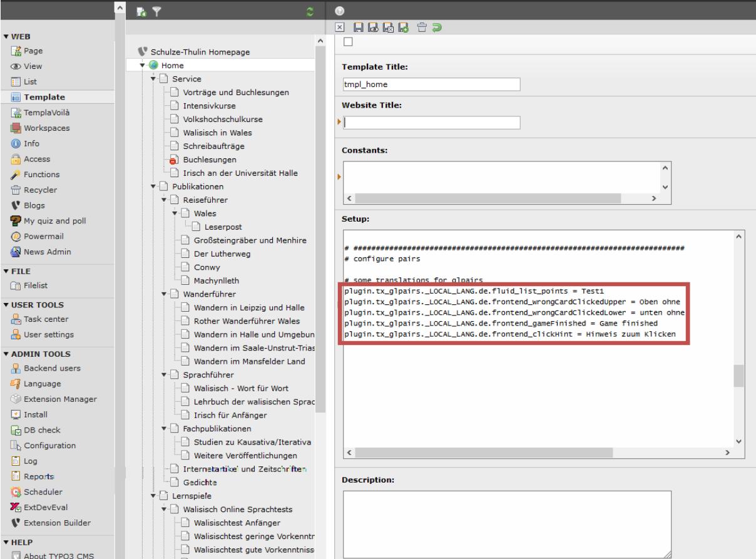Open Configuration module
Viewport: 756px width, 559px height.
click(x=50, y=445)
